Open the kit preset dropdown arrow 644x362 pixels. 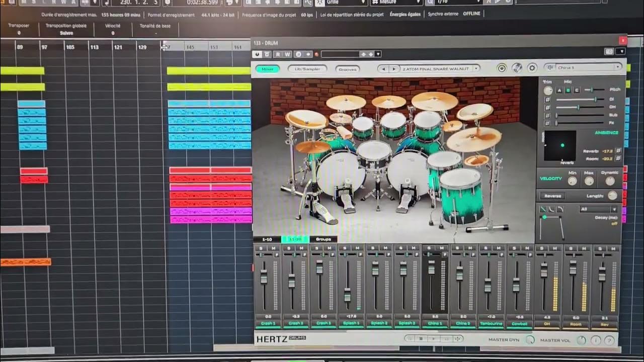pyautogui.click(x=475, y=69)
